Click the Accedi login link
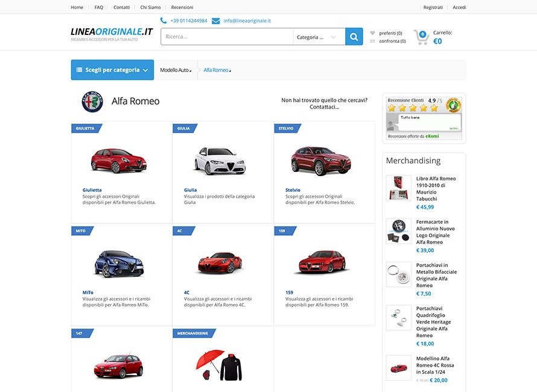Viewport: 537px width, 392px height. pos(459,7)
